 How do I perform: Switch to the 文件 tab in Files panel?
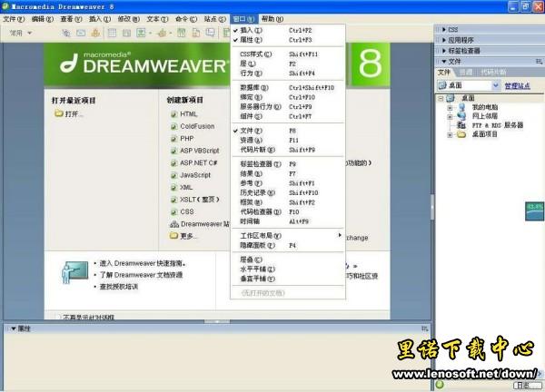[444, 73]
